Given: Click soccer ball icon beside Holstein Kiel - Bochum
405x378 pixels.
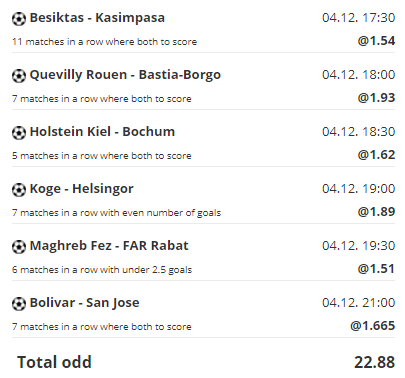Looking at the screenshot, I should (x=19, y=133).
